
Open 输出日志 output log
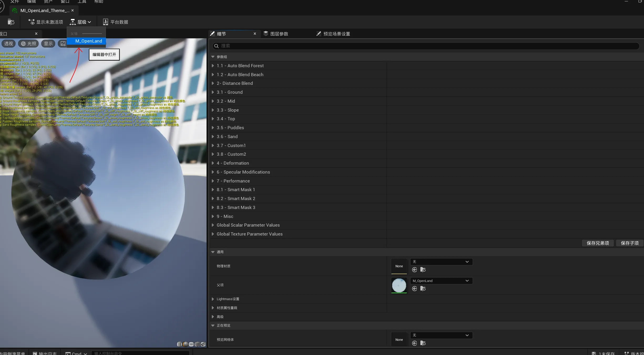[45, 353]
